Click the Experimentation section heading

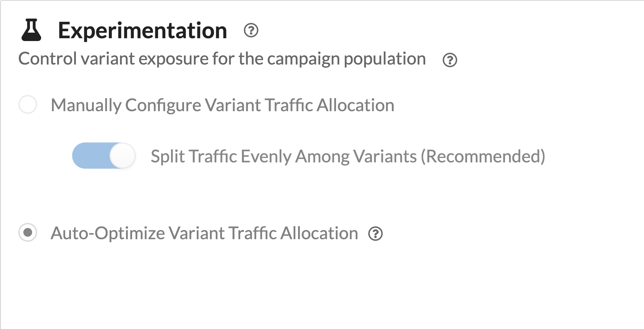tap(142, 31)
